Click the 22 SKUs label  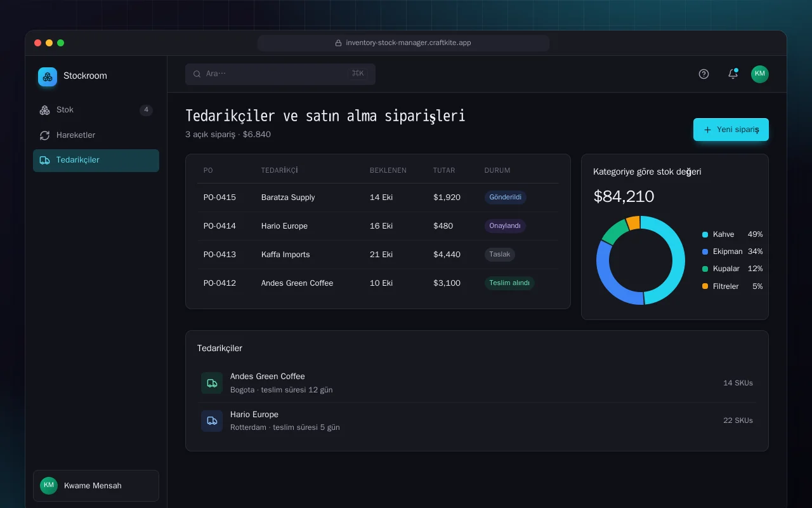tap(738, 420)
